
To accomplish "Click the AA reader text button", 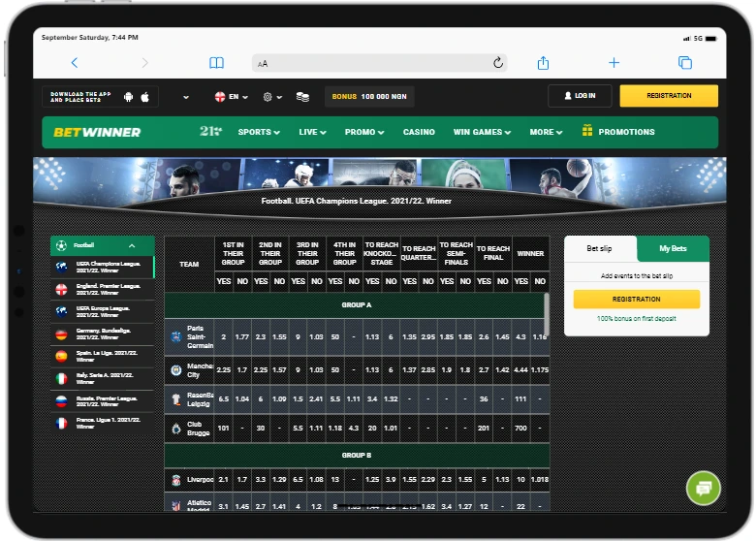I will click(263, 64).
